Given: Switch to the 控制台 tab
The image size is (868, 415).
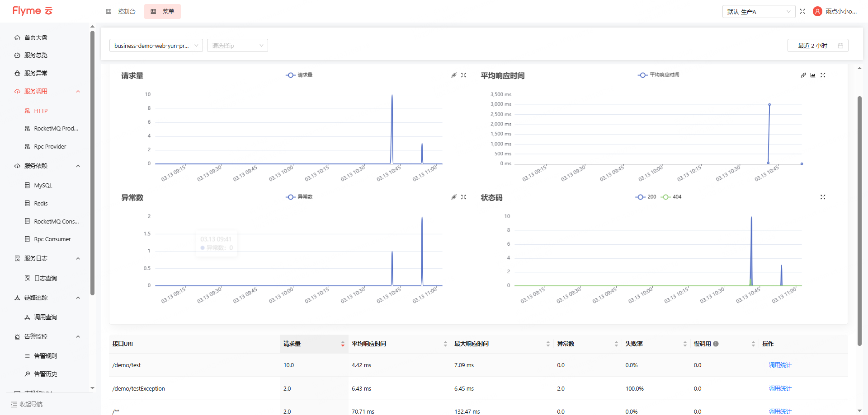Looking at the screenshot, I should click(x=121, y=11).
